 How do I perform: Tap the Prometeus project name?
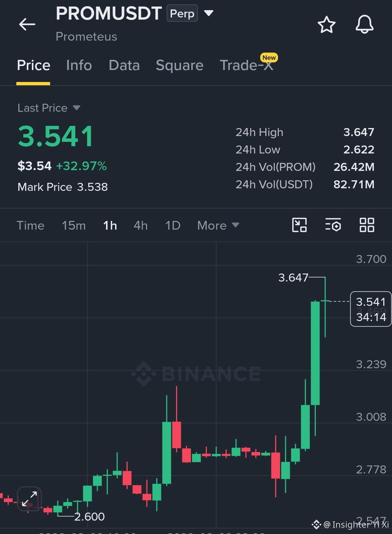(x=86, y=37)
